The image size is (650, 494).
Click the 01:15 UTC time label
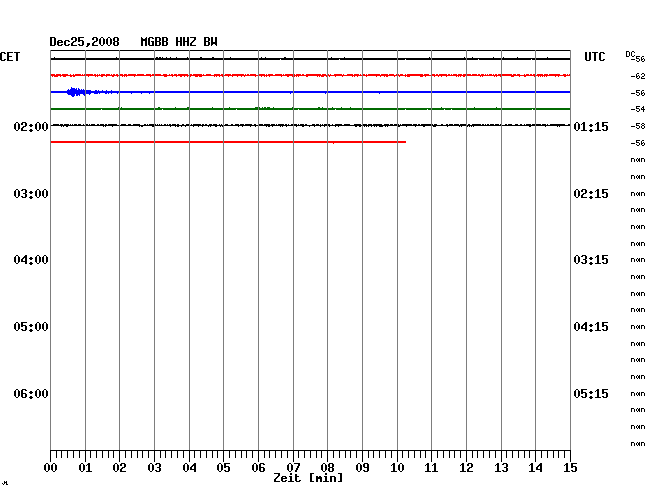[591, 126]
